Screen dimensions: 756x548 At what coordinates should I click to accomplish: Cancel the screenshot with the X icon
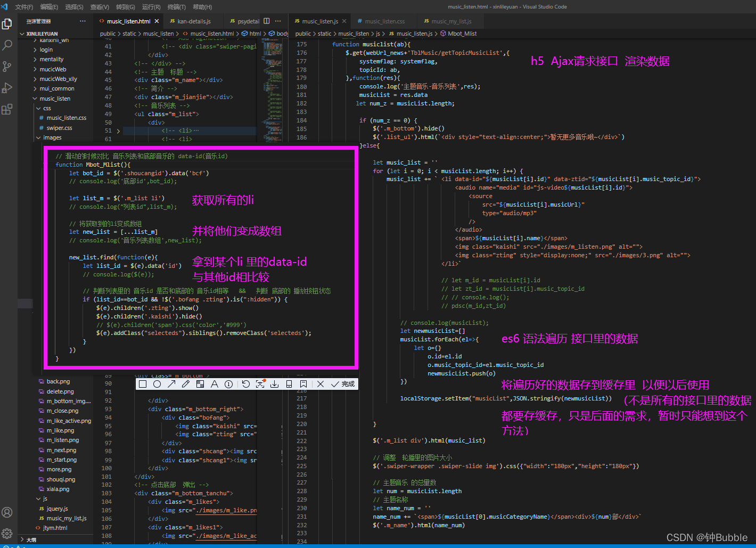(321, 384)
